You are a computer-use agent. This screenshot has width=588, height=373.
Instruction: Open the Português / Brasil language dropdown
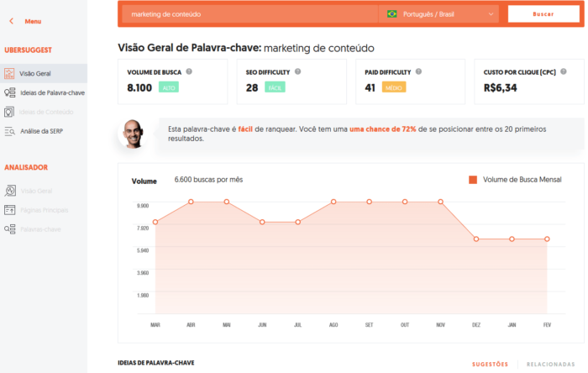[x=491, y=14]
